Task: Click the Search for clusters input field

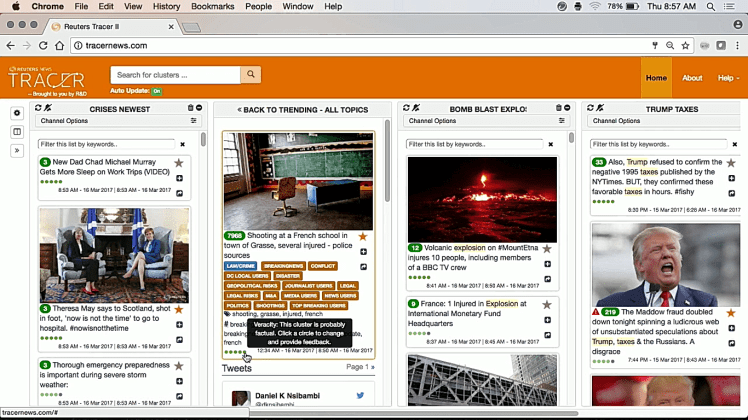Action: tap(175, 75)
